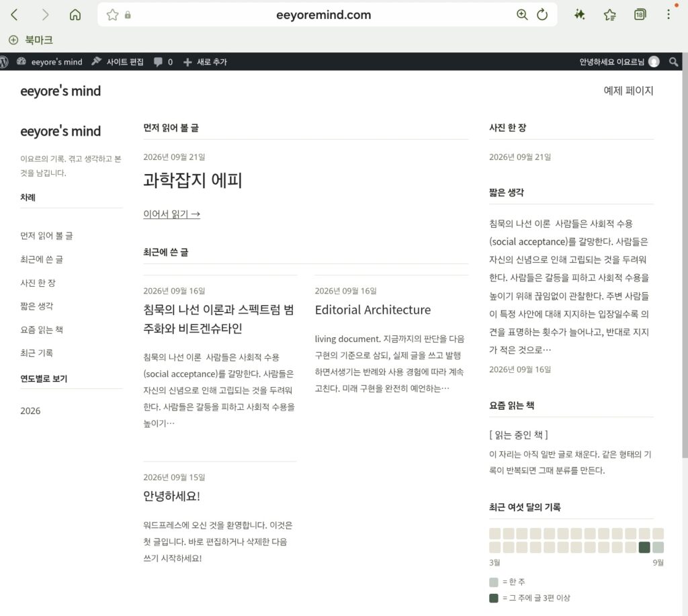Open the bookmarks list star icon

tap(609, 15)
